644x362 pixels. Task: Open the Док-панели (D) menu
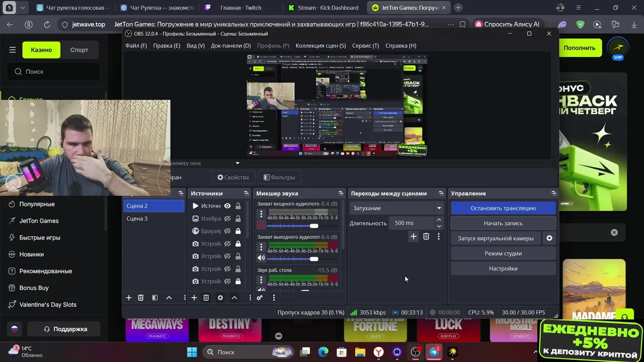coord(230,45)
